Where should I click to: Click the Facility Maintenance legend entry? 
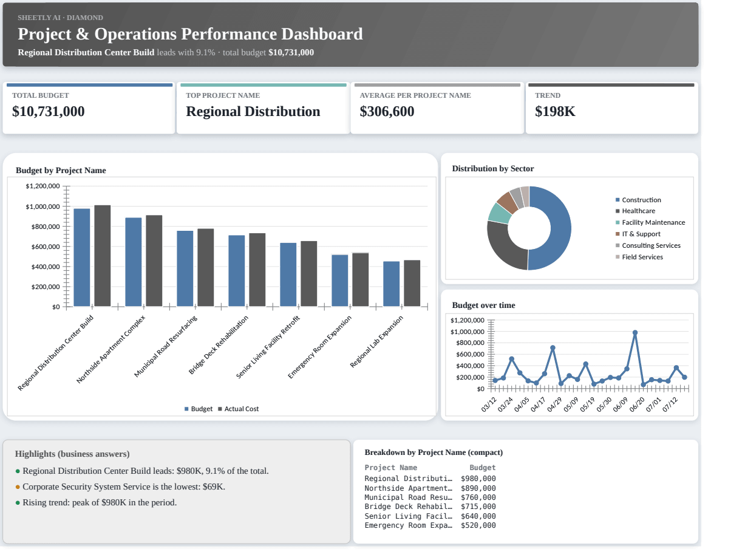click(650, 223)
